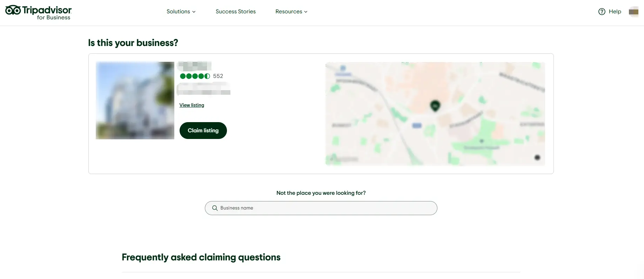Click the blurred business photo thumbnail
Image resolution: width=644 pixels, height=279 pixels.
(135, 100)
